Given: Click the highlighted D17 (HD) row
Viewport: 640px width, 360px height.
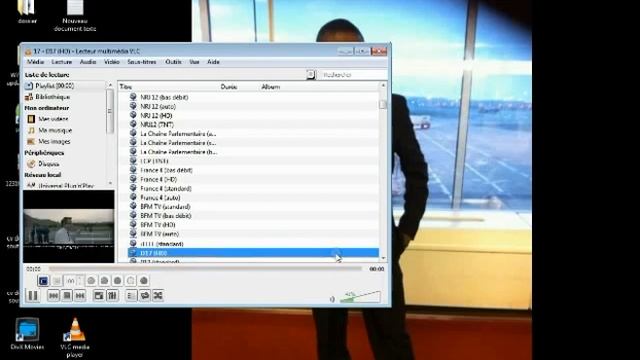Looking at the screenshot, I should (x=253, y=253).
